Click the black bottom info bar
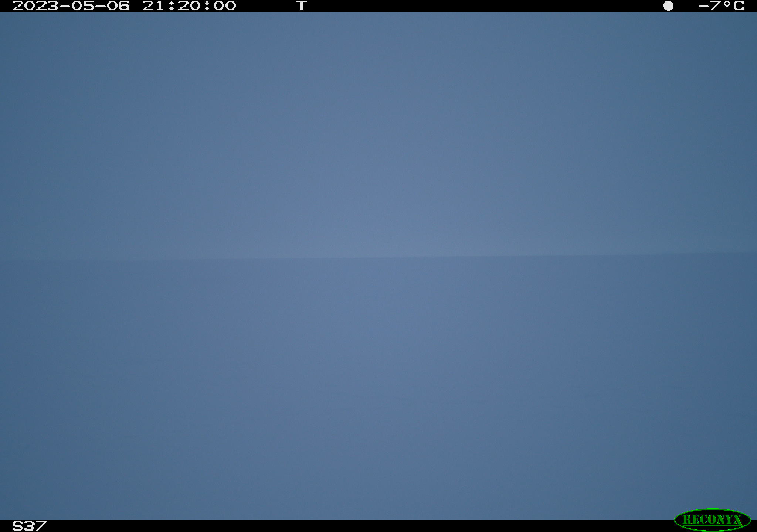The width and height of the screenshot is (757, 532). click(x=378, y=526)
